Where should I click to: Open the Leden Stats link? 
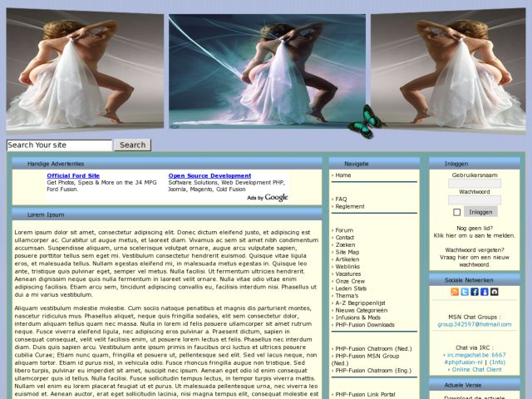[x=351, y=288]
